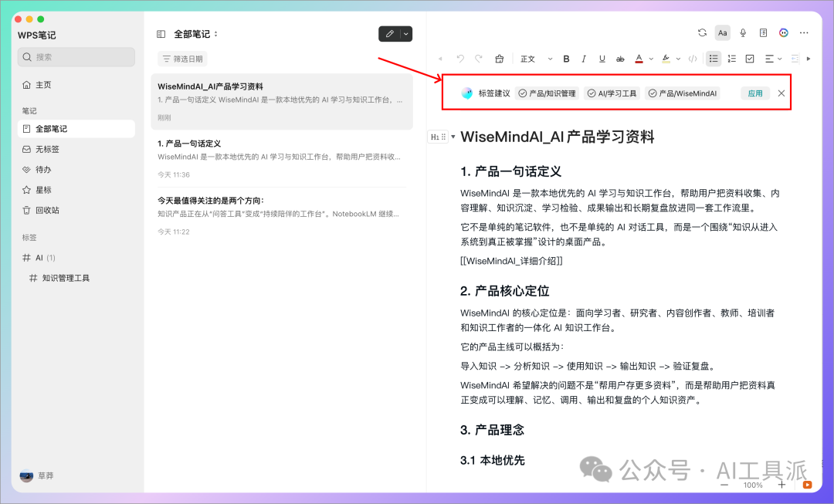The image size is (834, 504).
Task: Click the [[WiseMindAI_详细介绍]] link text
Action: [x=512, y=261]
